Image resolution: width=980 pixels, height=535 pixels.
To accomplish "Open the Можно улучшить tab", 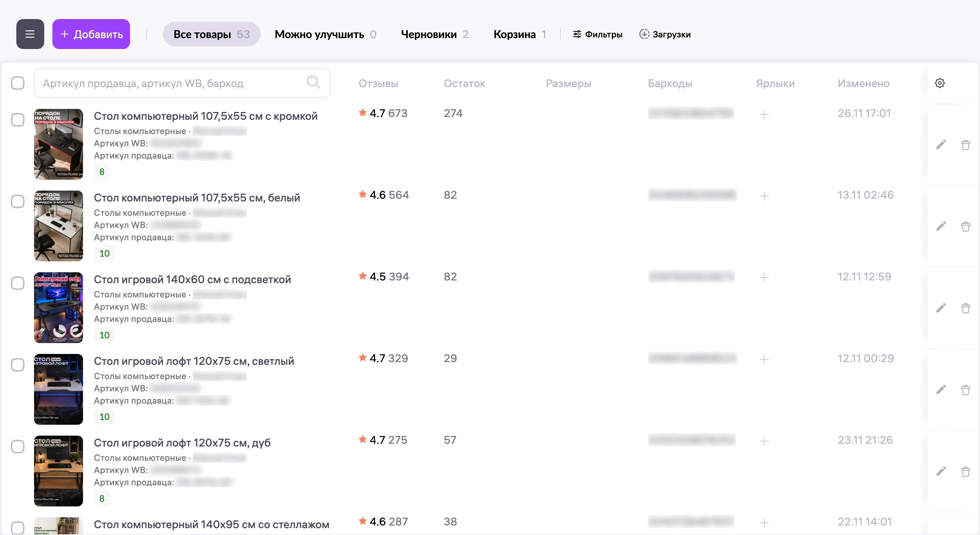I will [325, 34].
